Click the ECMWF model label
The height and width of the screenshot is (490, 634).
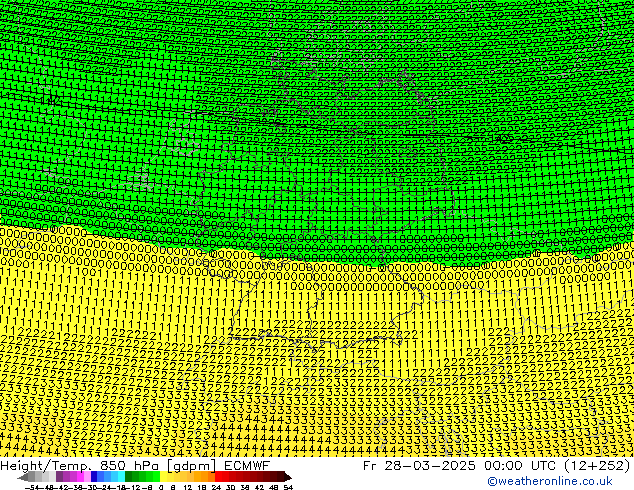(247, 466)
